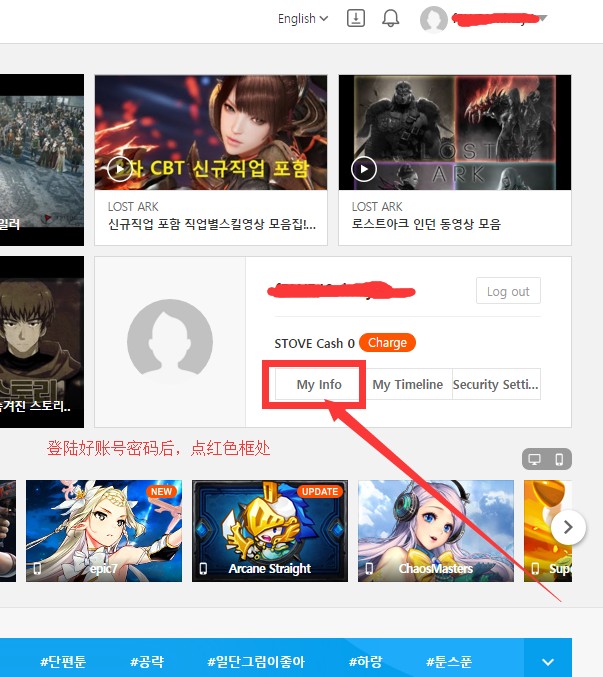
Task: Open the English language dropdown
Action: [x=303, y=19]
